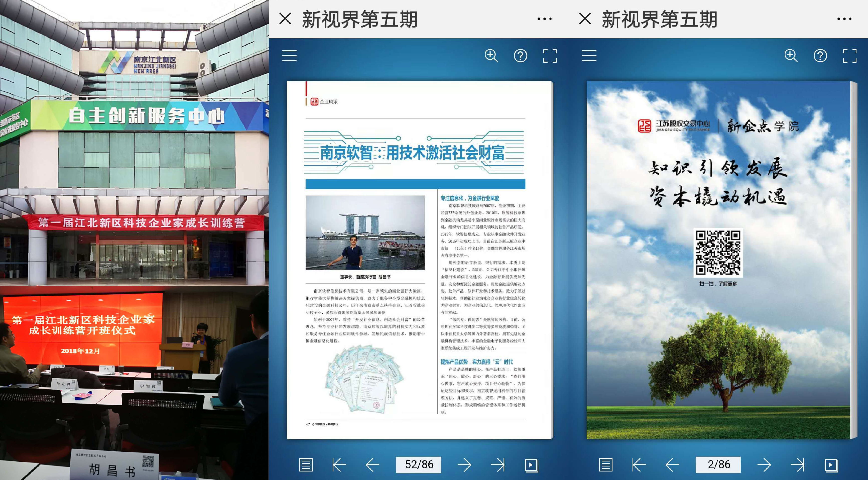The image size is (868, 480).
Task: Go to previous page in middle viewer
Action: [372, 465]
